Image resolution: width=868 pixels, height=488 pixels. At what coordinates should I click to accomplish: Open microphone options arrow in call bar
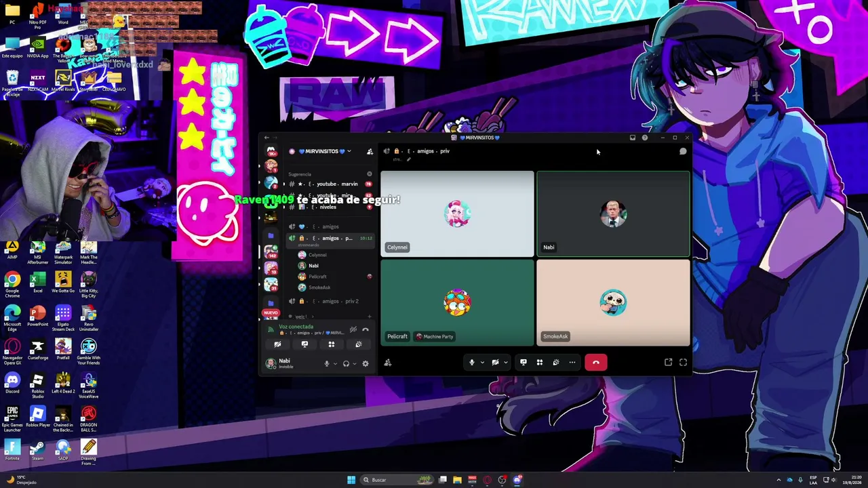tap(482, 363)
